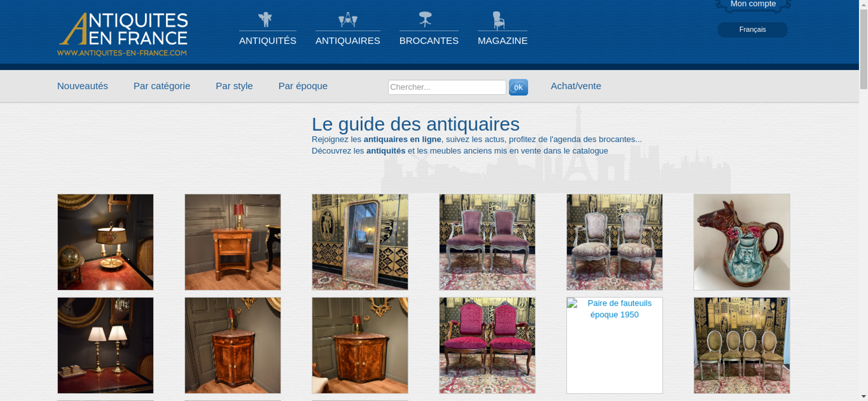Expand the Par catégorie menu
Image resolution: width=868 pixels, height=401 pixels.
click(x=161, y=86)
